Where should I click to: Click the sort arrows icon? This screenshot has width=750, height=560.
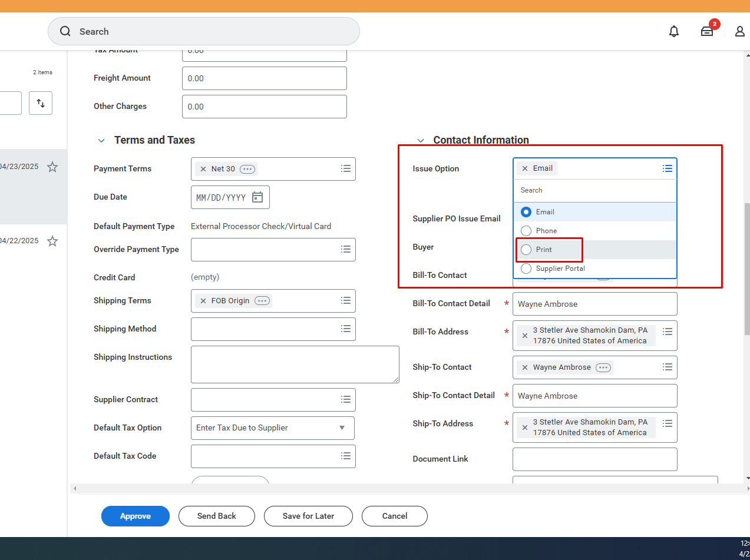[x=41, y=103]
